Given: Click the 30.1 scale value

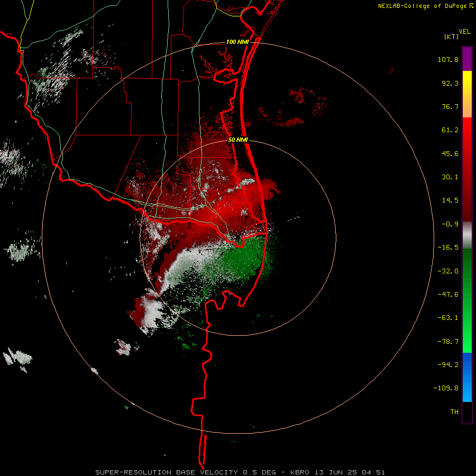Looking at the screenshot, I should [450, 177].
